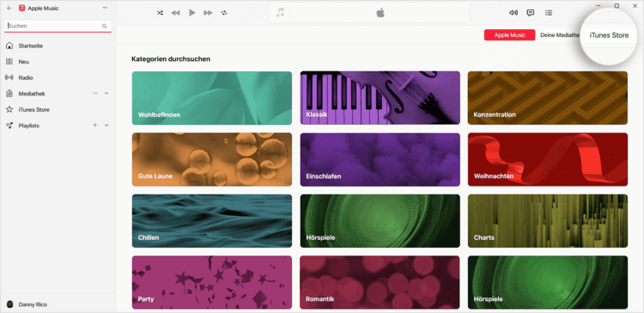Maximize the Apple Music window
The height and width of the screenshot is (313, 644).
tap(617, 6)
